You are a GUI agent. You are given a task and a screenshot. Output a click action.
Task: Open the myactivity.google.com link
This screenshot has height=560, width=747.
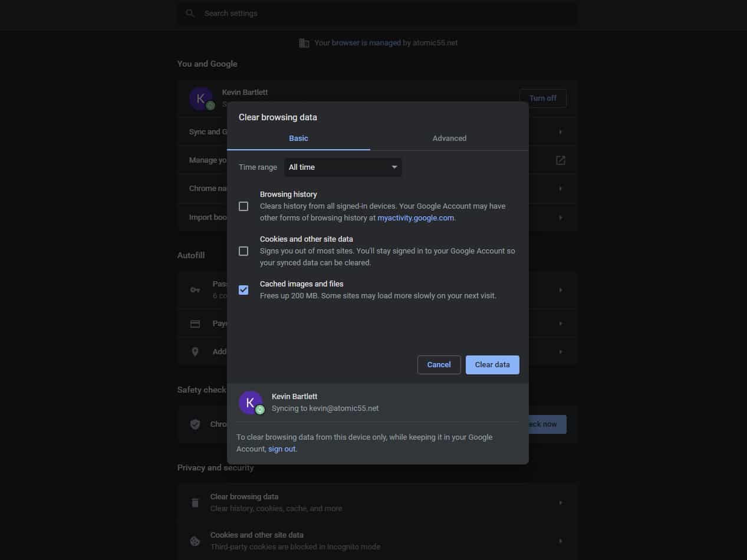pyautogui.click(x=416, y=218)
